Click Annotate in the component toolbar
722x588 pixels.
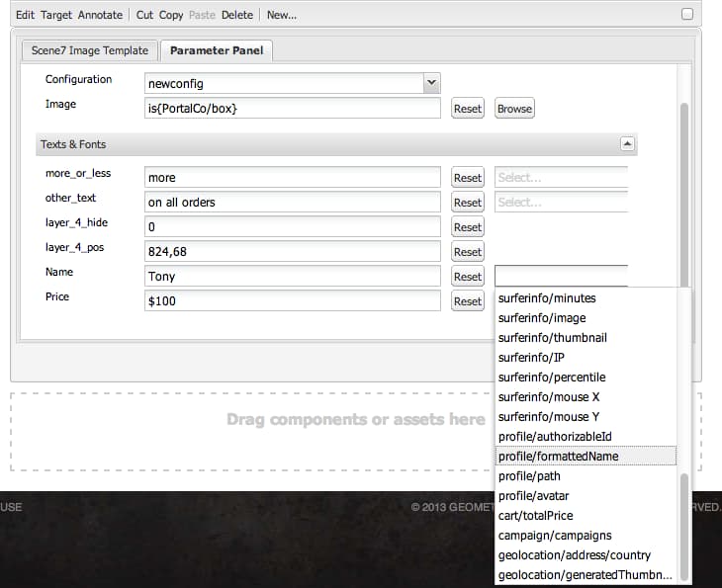(100, 15)
